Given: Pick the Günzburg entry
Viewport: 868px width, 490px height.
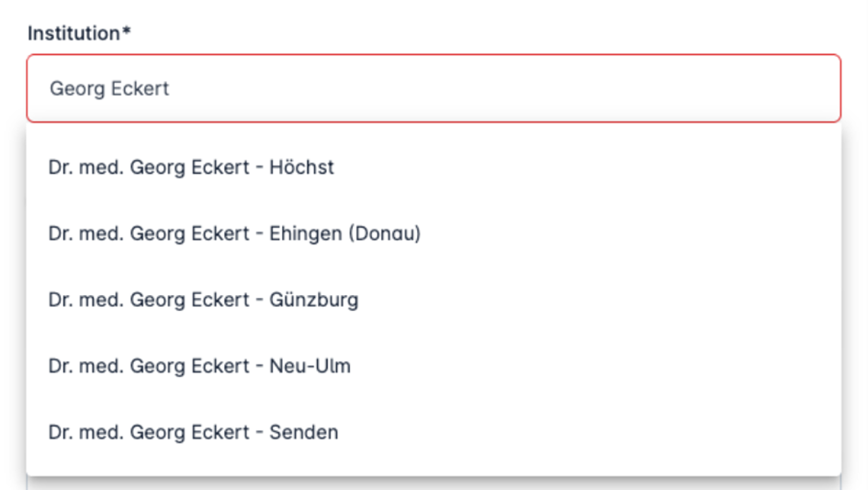Looking at the screenshot, I should pos(203,300).
